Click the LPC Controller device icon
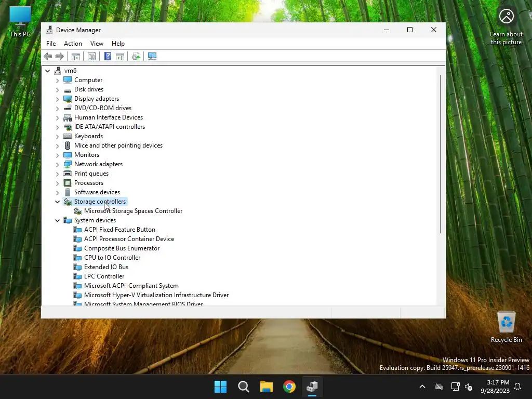Screen dimensions: 532x399 [78, 276]
